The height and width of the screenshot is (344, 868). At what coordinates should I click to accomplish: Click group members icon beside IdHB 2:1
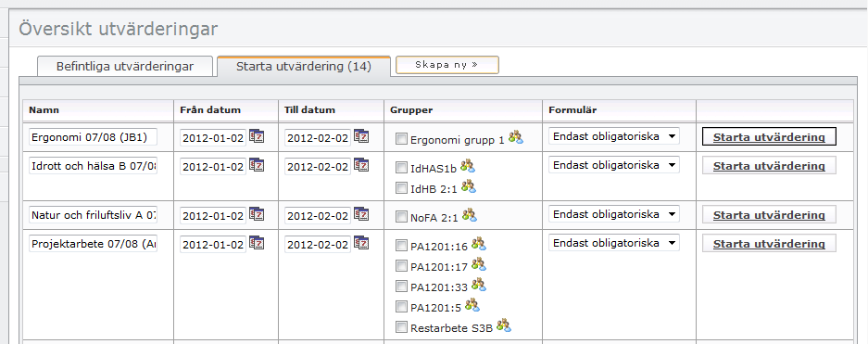(469, 185)
